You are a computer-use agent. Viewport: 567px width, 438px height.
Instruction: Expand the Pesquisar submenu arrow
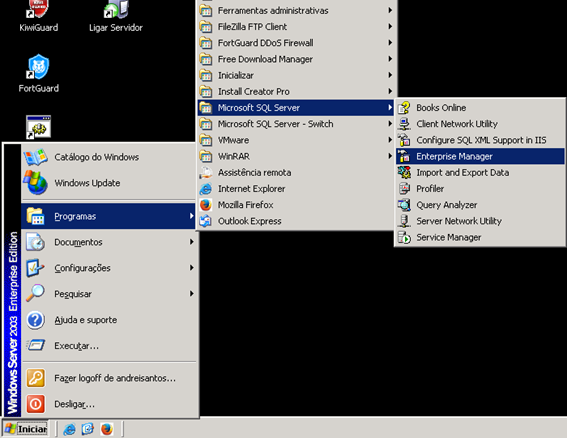(192, 293)
